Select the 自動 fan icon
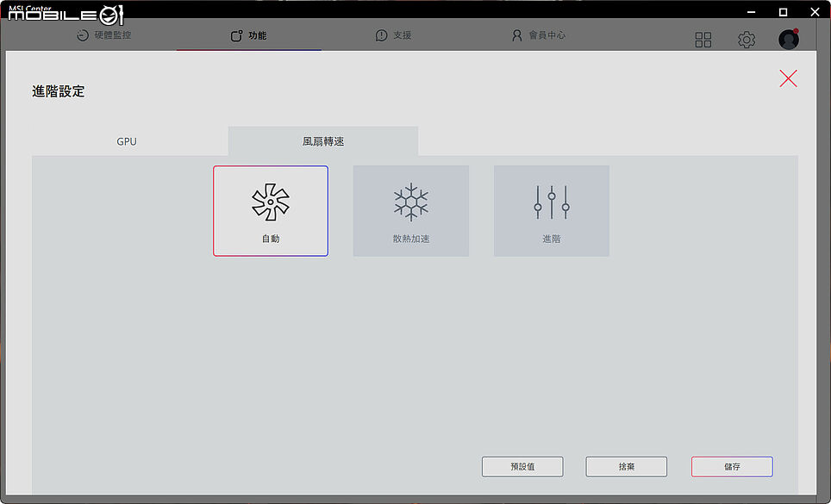Image resolution: width=831 pixels, height=504 pixels. click(271, 202)
